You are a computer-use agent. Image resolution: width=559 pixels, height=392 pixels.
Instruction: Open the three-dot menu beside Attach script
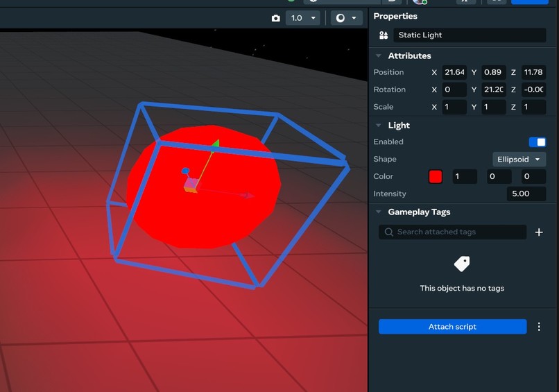pyautogui.click(x=539, y=327)
